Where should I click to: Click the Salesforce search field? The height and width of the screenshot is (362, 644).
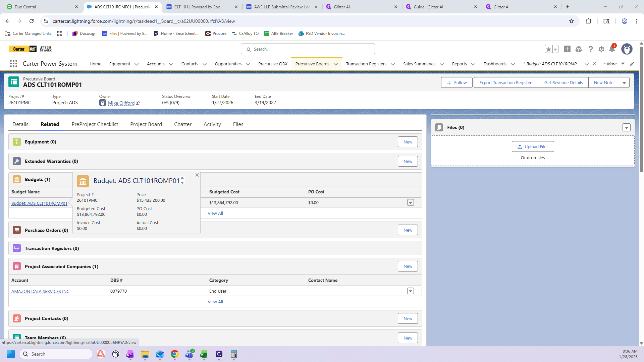[x=308, y=49]
